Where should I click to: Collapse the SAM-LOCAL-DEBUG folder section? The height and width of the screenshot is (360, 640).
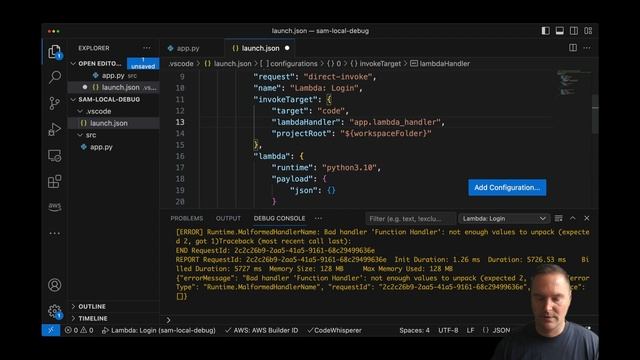tap(109, 99)
